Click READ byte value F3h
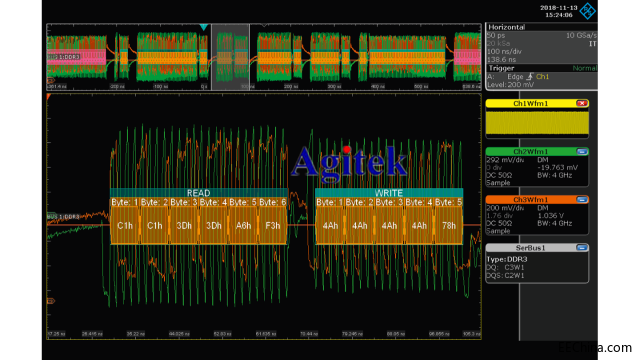The height and width of the screenshot is (360, 640). (273, 226)
